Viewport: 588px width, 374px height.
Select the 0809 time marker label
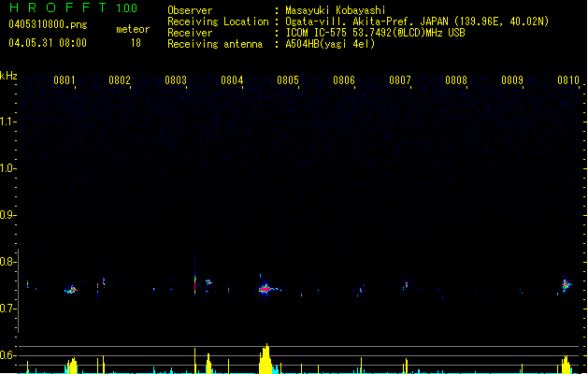click(512, 80)
